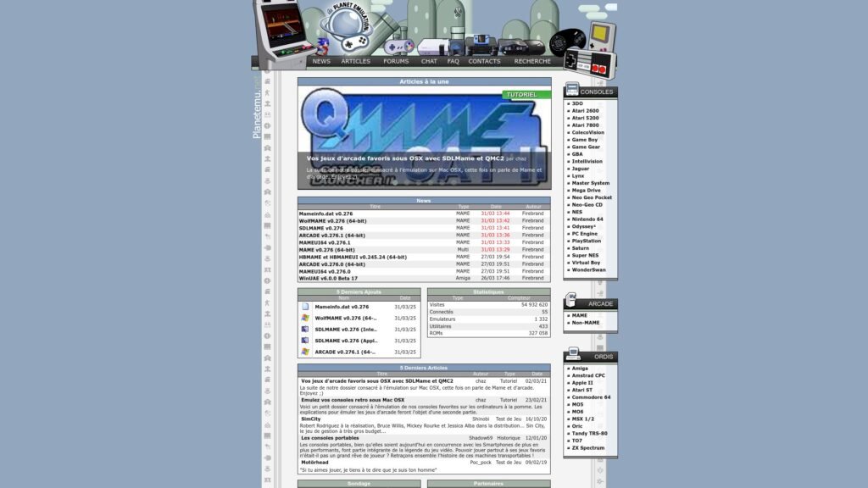The width and height of the screenshot is (868, 488).
Task: Select Apple II in the Ordis list
Action: (x=581, y=382)
